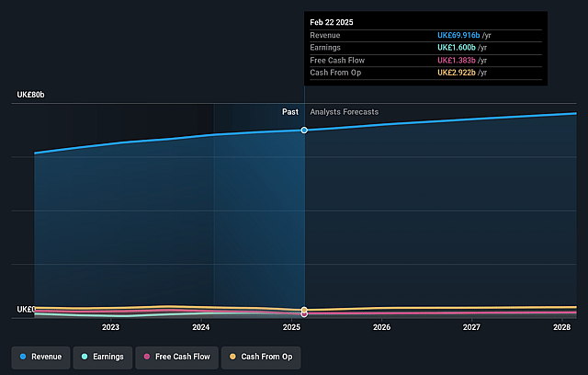
Task: Click the teal Earnings legend dot
Action: tap(85, 357)
